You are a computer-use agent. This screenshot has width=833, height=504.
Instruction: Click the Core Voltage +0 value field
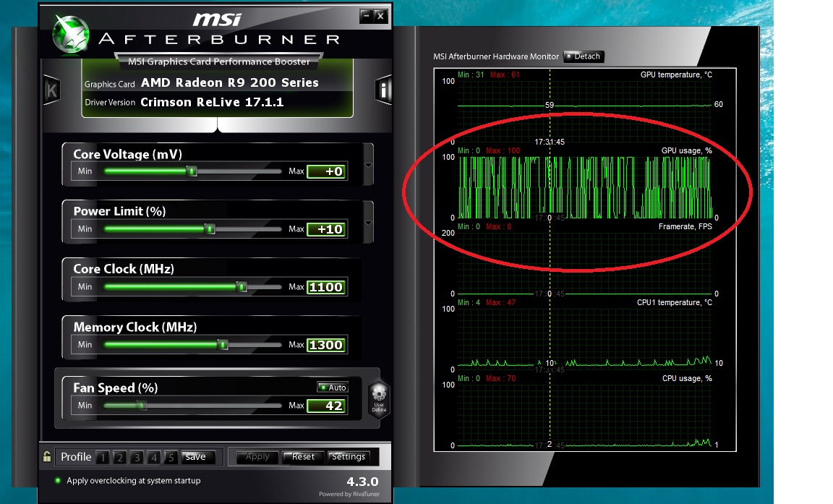point(327,171)
